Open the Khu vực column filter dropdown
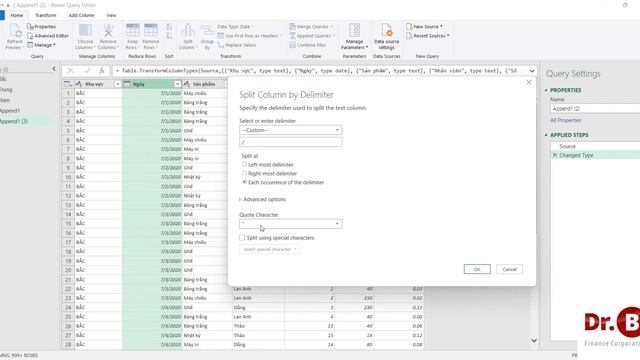The image size is (640, 360). [117, 84]
